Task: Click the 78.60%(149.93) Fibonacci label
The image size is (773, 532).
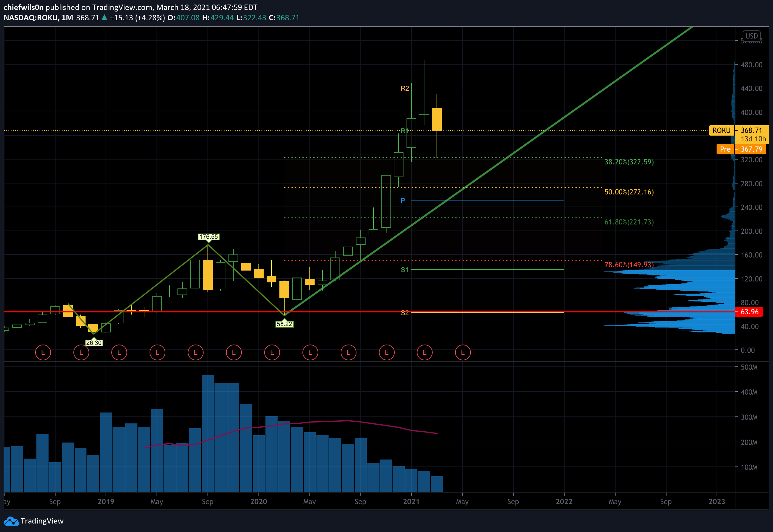Action: click(x=629, y=265)
